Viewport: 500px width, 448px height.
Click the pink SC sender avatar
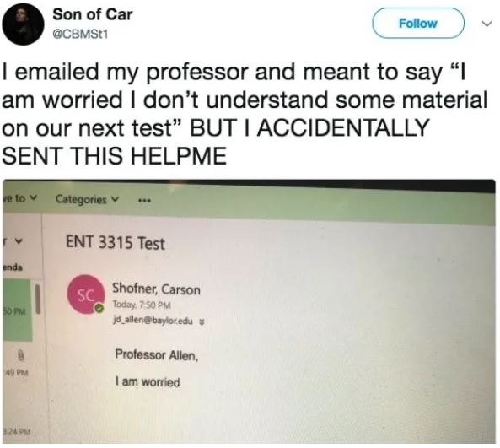click(x=85, y=294)
